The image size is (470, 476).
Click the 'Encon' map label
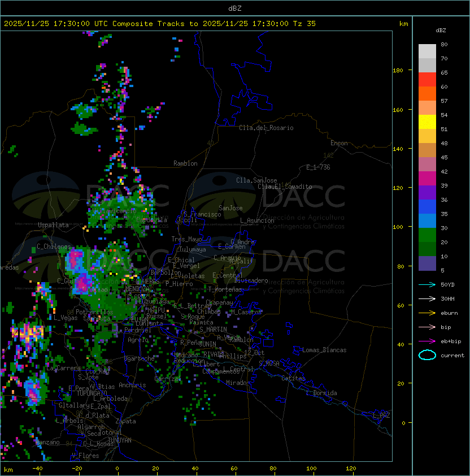(339, 143)
